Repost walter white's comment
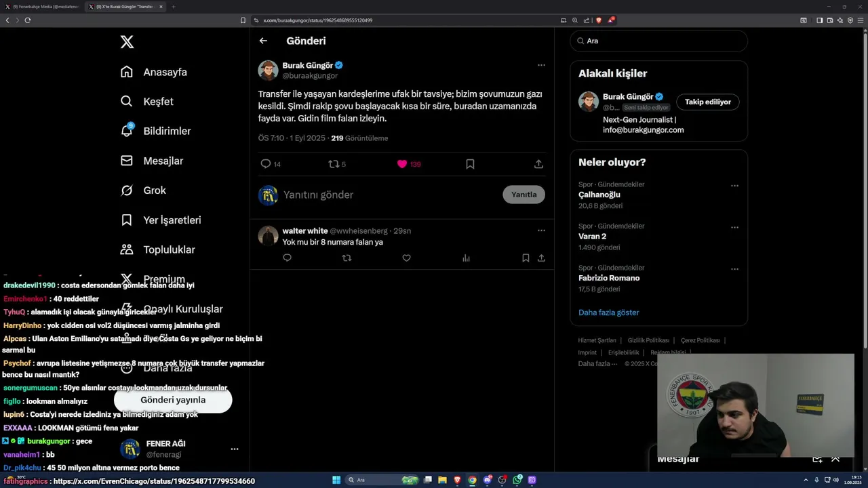868x488 pixels. point(347,258)
